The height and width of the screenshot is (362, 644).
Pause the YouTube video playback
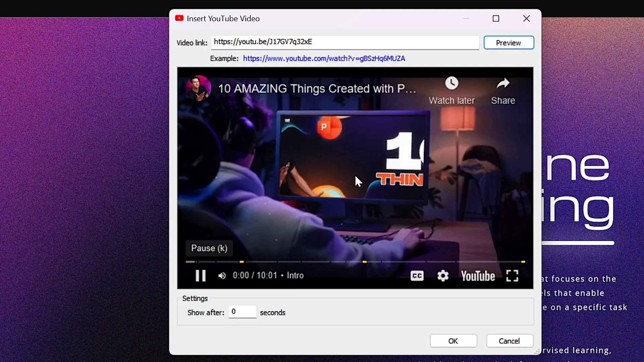[201, 276]
